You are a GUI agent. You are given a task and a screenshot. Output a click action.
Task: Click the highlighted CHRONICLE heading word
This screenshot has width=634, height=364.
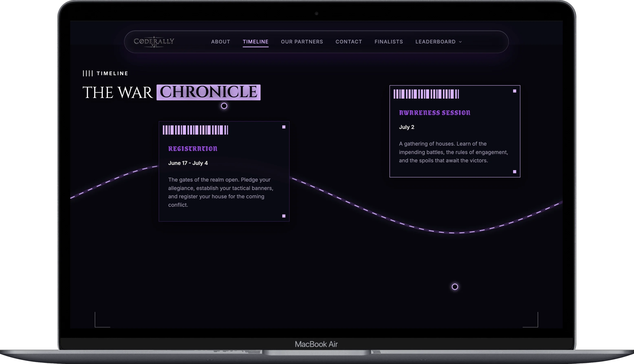(x=209, y=92)
